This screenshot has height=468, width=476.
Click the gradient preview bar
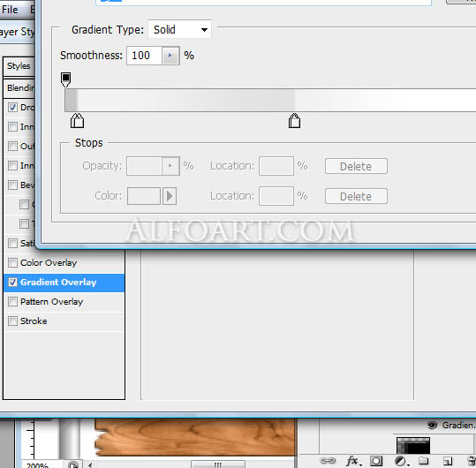click(270, 100)
